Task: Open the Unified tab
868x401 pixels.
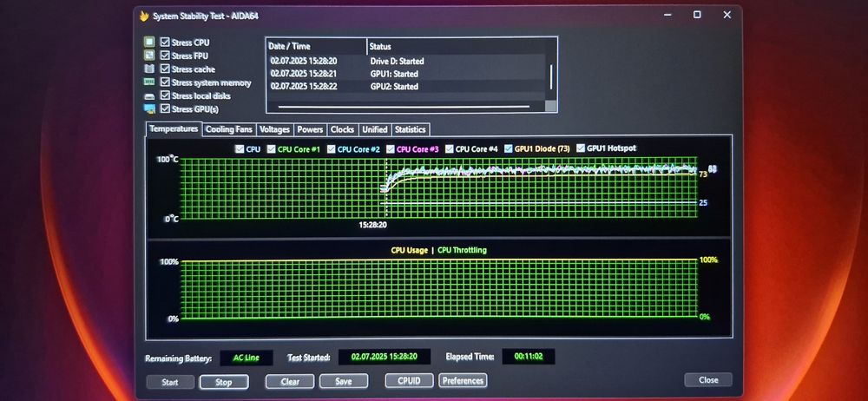Action: (375, 129)
